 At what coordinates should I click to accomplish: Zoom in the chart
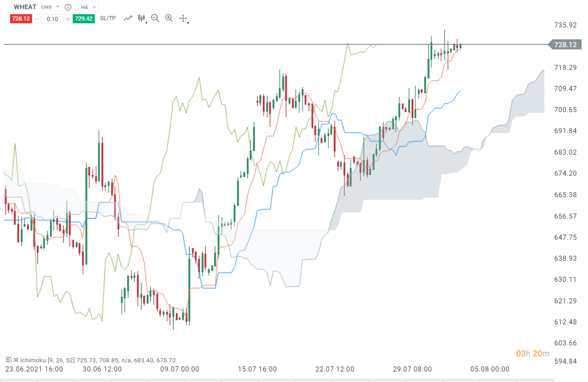(169, 18)
